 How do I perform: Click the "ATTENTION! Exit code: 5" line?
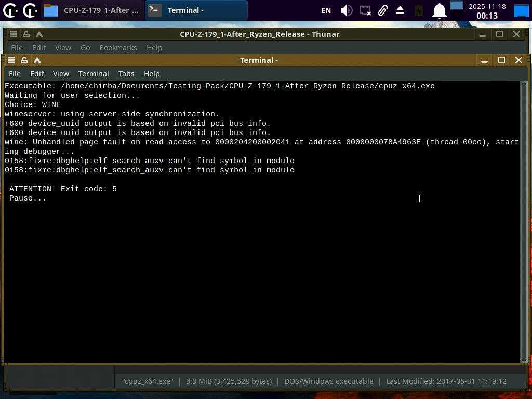[63, 189]
